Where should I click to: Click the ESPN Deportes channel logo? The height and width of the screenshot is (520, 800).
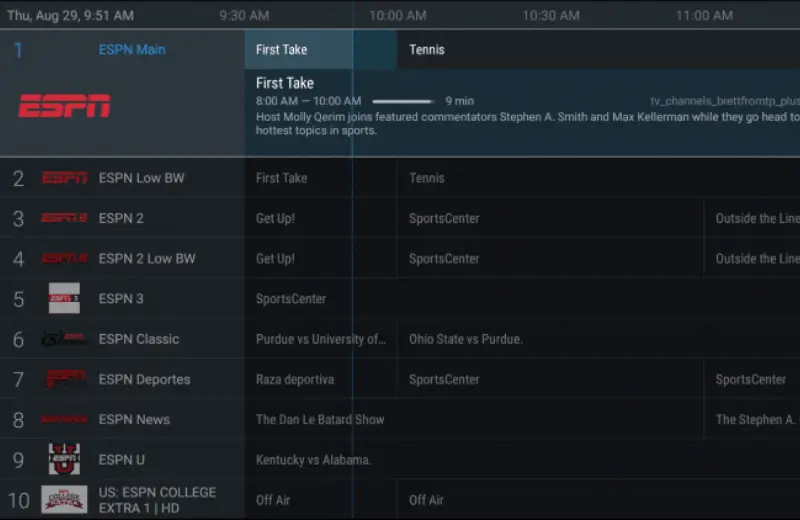click(64, 379)
